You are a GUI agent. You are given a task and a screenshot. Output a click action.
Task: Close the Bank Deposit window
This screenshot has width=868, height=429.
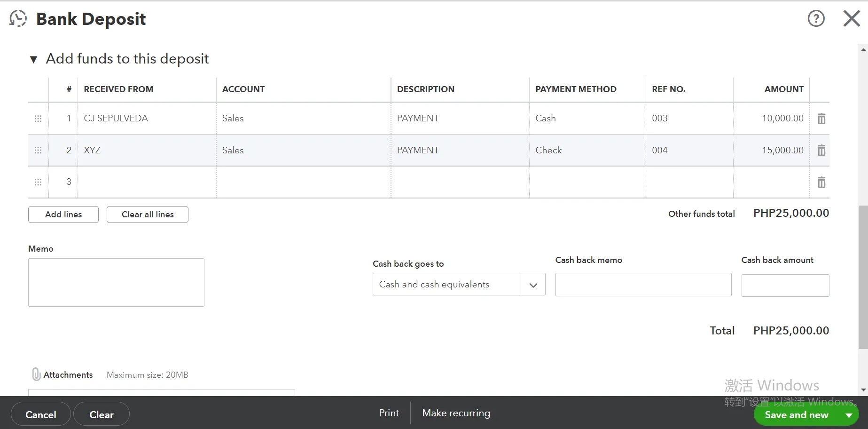pos(851,19)
